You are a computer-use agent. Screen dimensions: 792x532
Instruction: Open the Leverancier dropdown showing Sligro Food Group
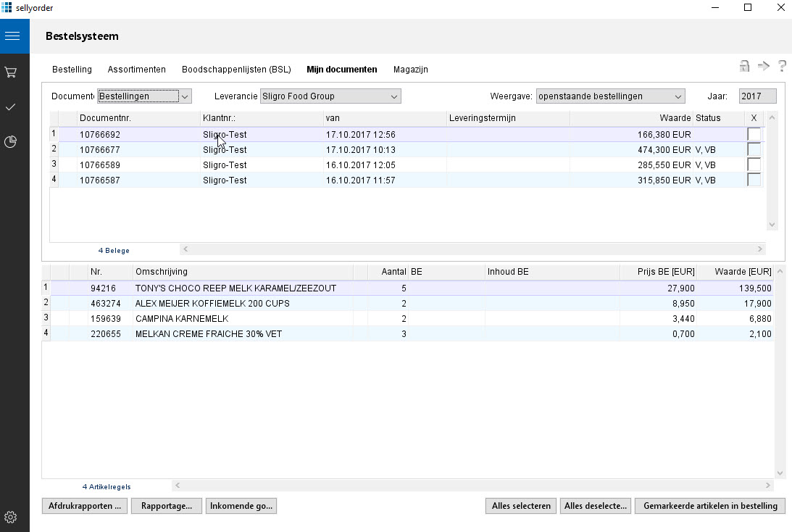[x=394, y=96]
